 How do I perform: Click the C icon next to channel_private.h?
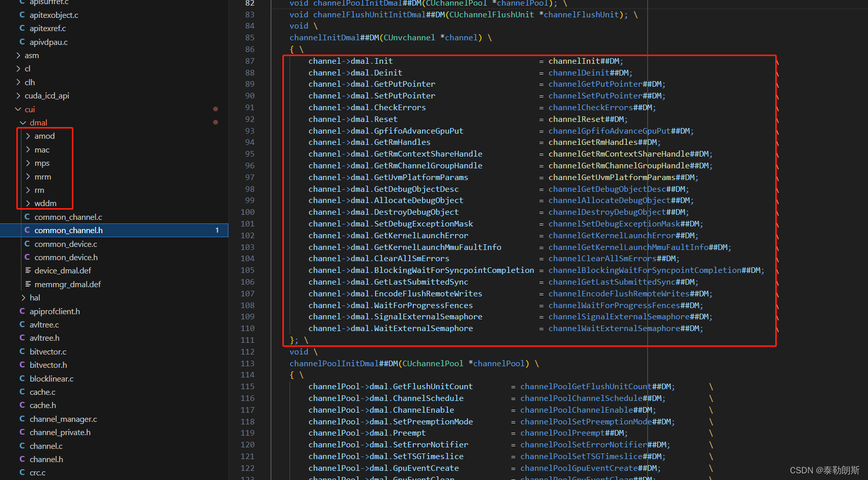coord(22,432)
